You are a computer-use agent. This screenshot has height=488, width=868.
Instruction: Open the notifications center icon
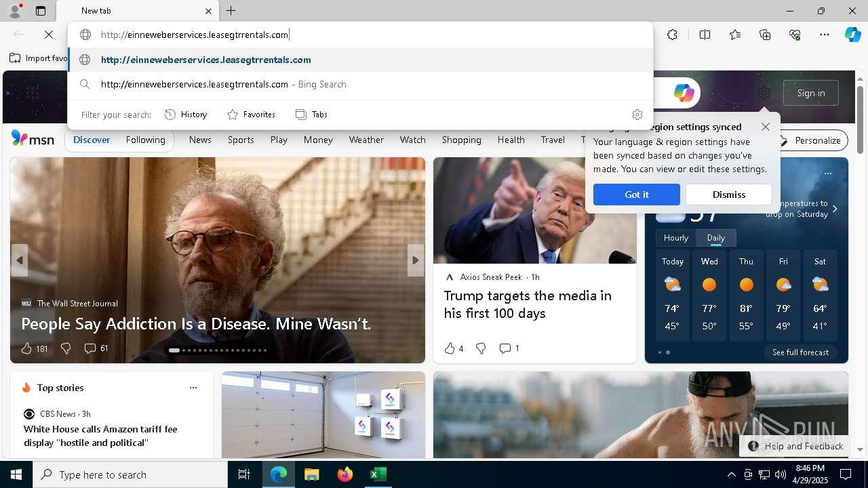(846, 474)
